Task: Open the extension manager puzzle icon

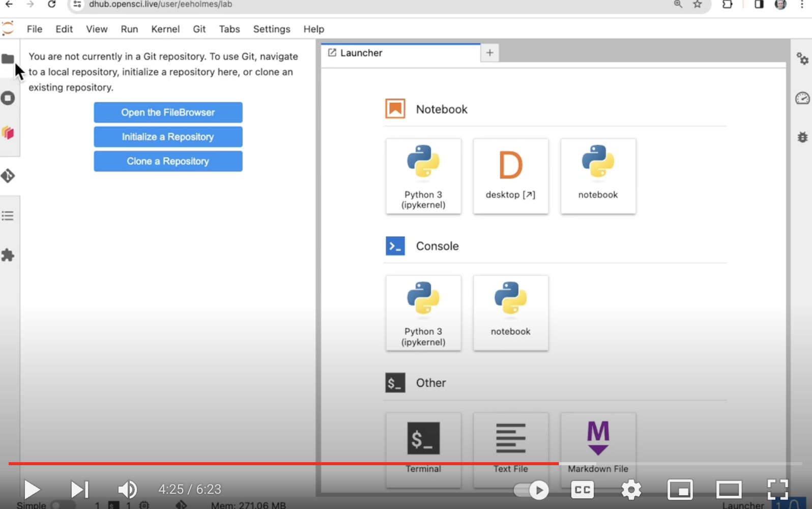Action: tap(8, 255)
